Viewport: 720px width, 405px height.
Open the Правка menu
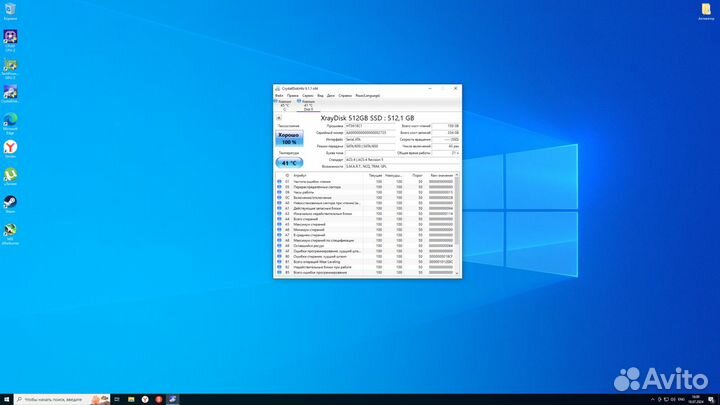click(x=292, y=96)
